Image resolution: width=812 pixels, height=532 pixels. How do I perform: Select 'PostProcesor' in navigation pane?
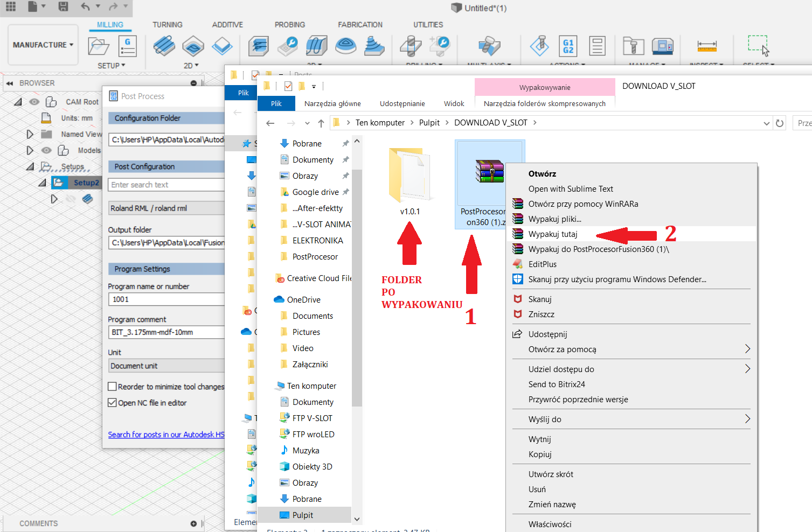pos(315,257)
